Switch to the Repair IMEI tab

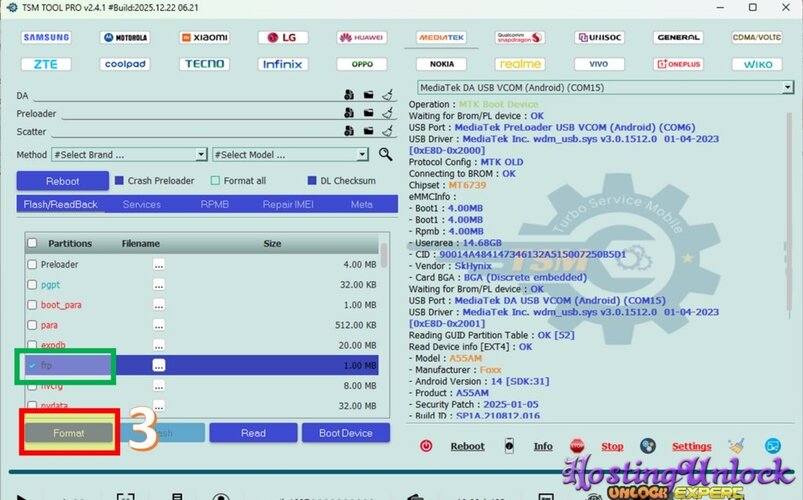click(x=288, y=204)
